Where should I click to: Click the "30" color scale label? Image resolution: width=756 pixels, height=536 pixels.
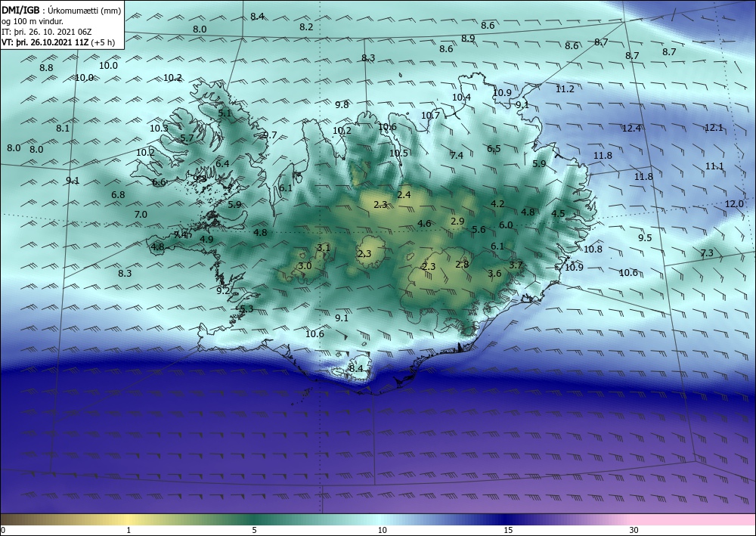(x=634, y=531)
